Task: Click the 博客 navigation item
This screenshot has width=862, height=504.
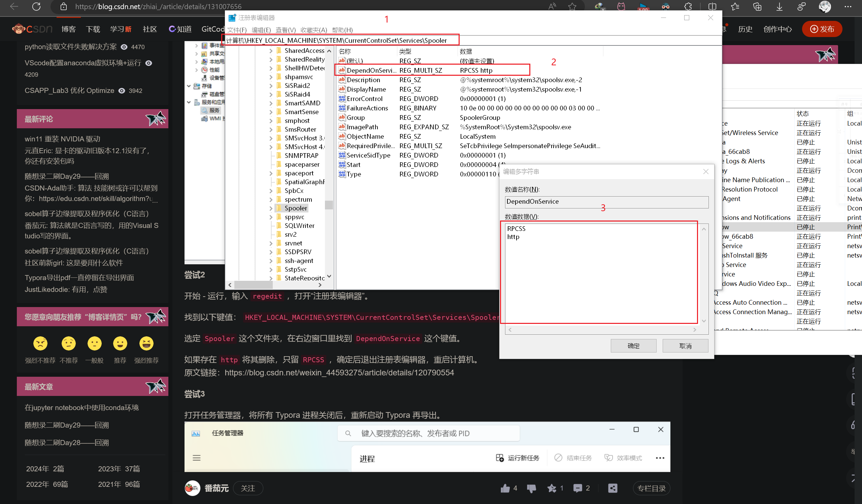Action: click(x=68, y=29)
